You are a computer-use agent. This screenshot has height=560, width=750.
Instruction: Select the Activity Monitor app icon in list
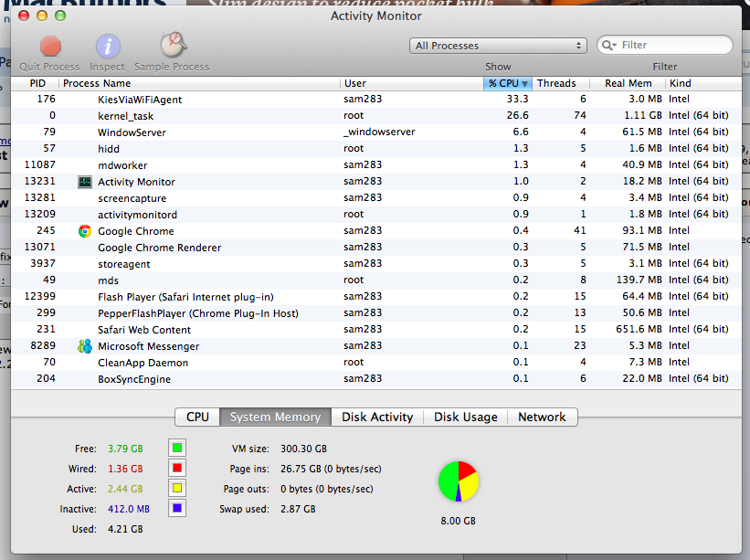click(x=85, y=182)
